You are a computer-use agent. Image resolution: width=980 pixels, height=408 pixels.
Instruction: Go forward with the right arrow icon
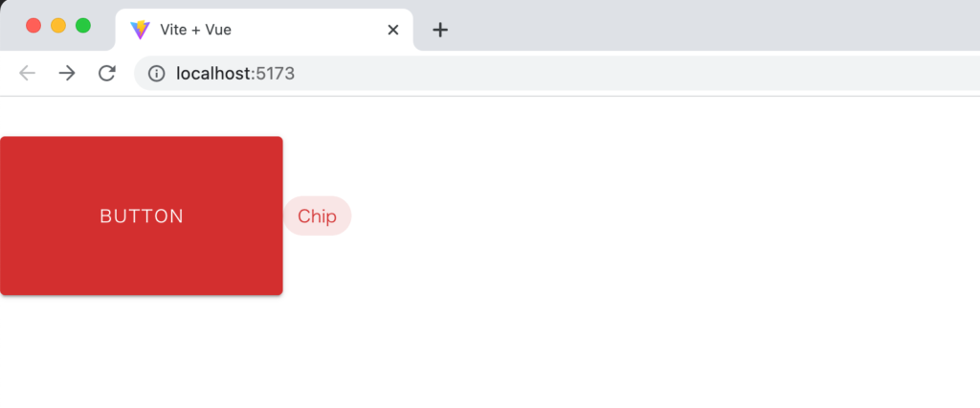[67, 73]
